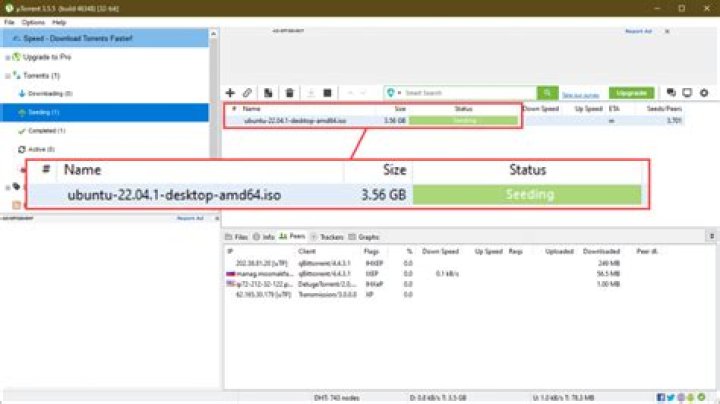This screenshot has height=404, width=720.
Task: Toggle the detail pane collapse button
Action: (x=712, y=236)
